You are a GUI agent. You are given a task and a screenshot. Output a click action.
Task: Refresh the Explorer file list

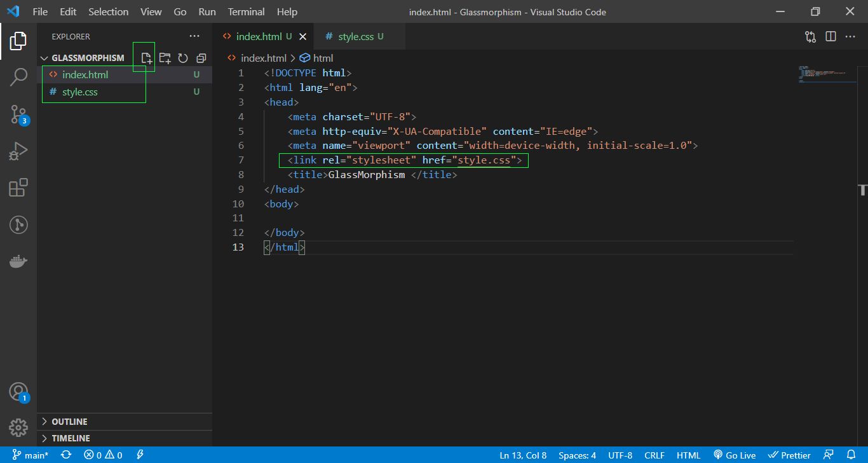[x=183, y=58]
